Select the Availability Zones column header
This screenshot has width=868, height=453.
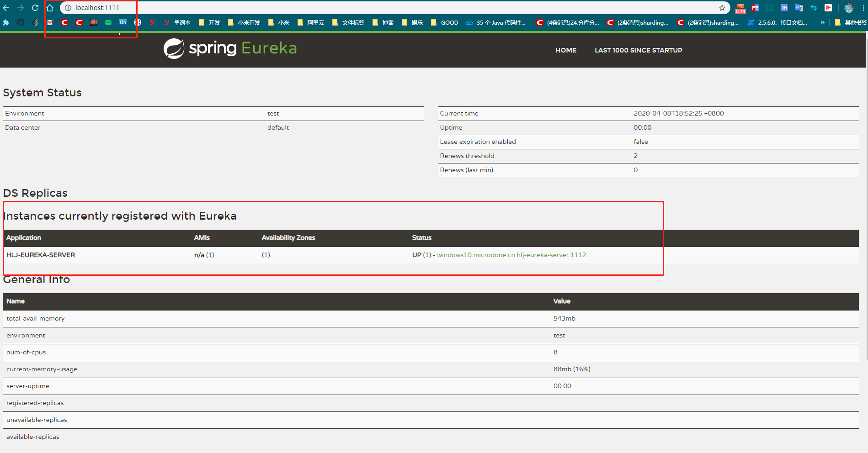(288, 237)
